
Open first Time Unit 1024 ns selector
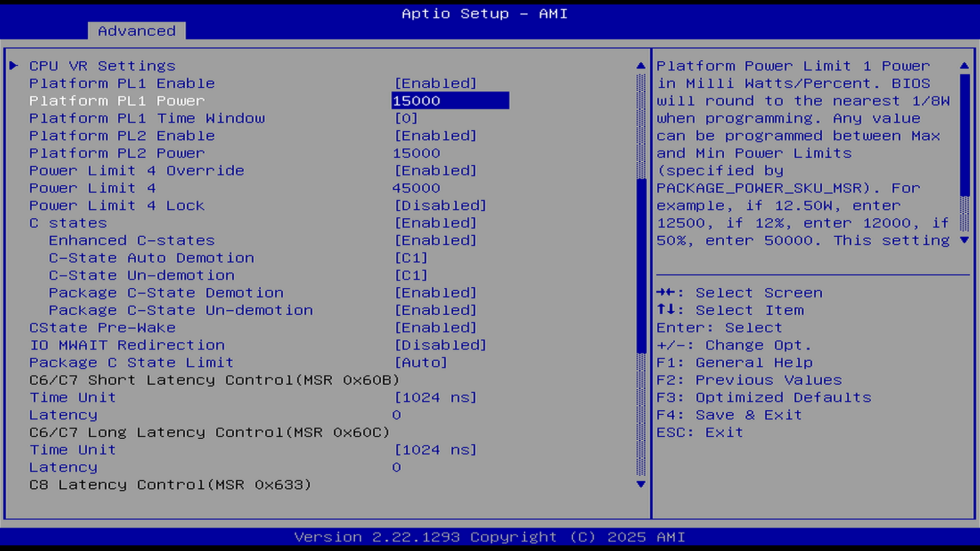[x=435, y=397]
